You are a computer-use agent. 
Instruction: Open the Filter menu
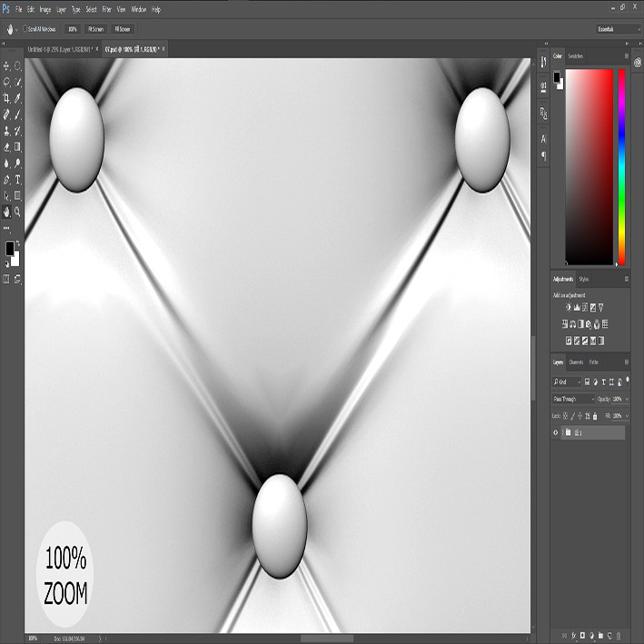[107, 9]
